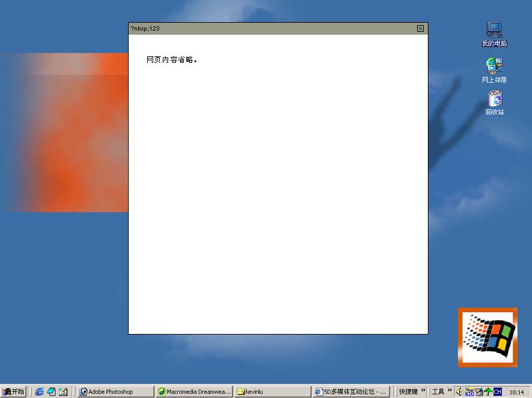Switch to Macromedia Dreamweaver taskbar button

coord(194,391)
